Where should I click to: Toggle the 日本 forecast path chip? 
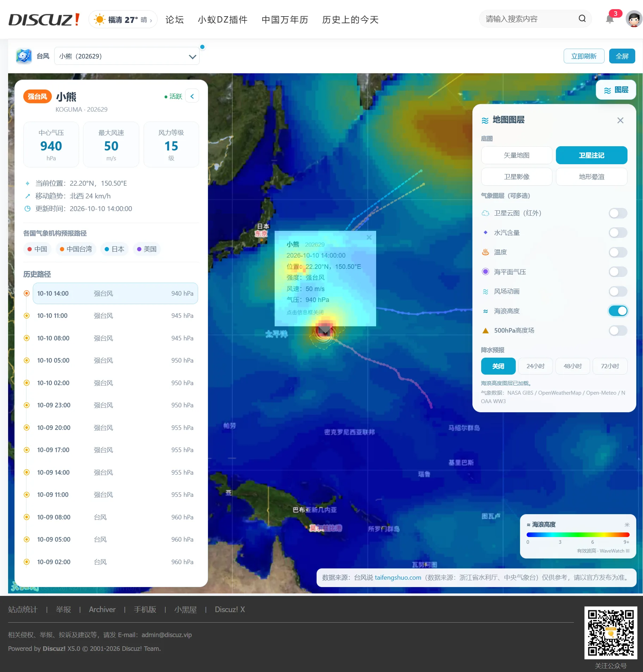(115, 249)
